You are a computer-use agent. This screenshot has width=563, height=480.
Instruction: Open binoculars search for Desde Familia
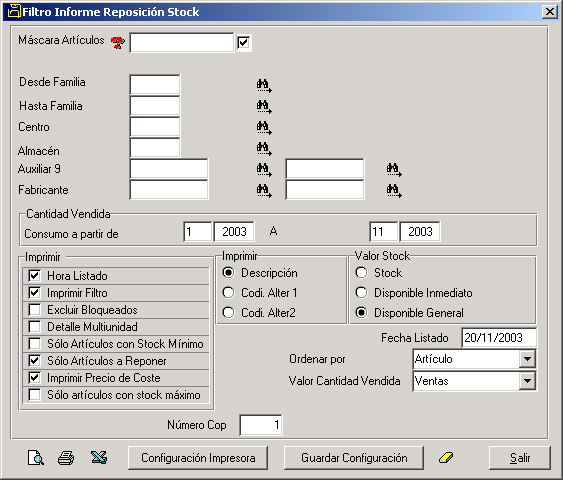264,85
